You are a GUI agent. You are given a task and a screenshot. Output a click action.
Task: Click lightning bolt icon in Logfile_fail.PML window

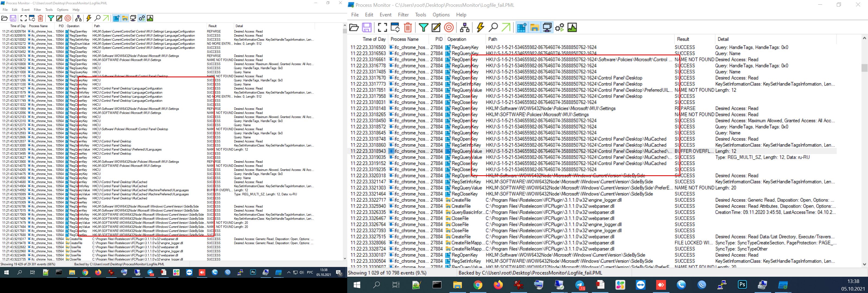pos(480,27)
